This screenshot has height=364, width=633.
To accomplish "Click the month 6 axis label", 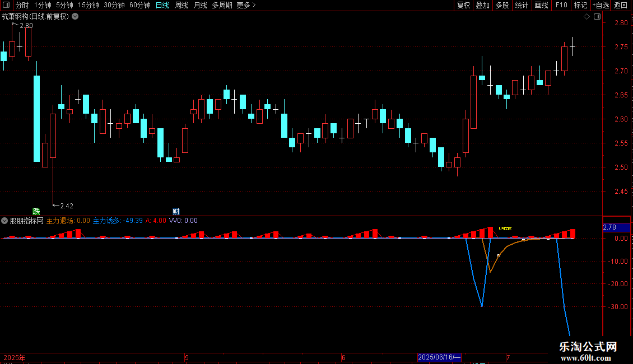I will tap(343, 357).
